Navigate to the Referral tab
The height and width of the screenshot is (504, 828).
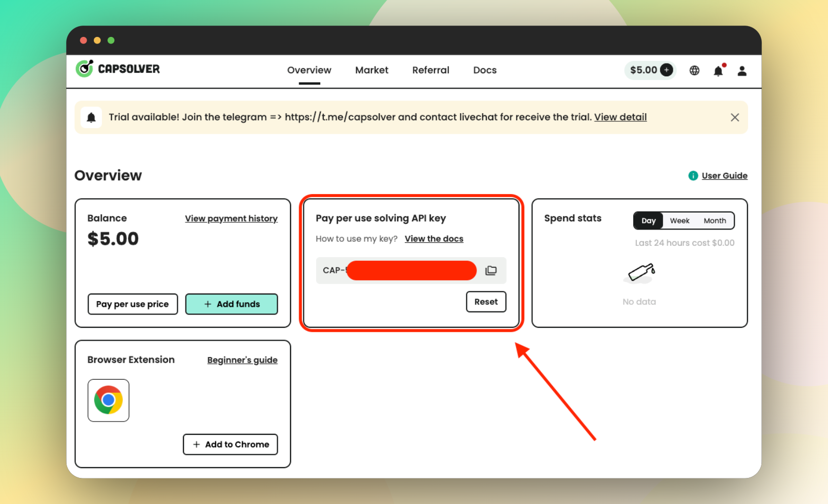(x=430, y=70)
